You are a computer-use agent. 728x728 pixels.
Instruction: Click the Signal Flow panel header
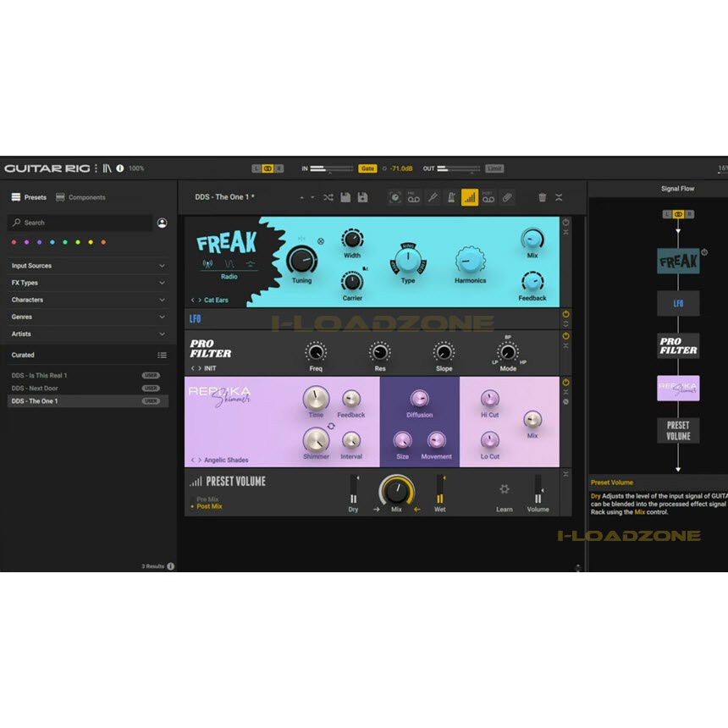[677, 189]
